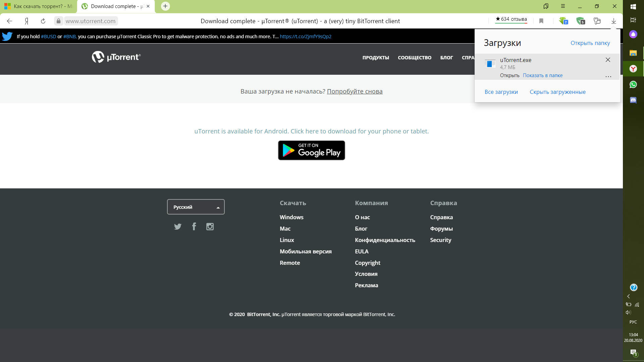Open the EULA footer link
The width and height of the screenshot is (644, 362).
(x=362, y=251)
